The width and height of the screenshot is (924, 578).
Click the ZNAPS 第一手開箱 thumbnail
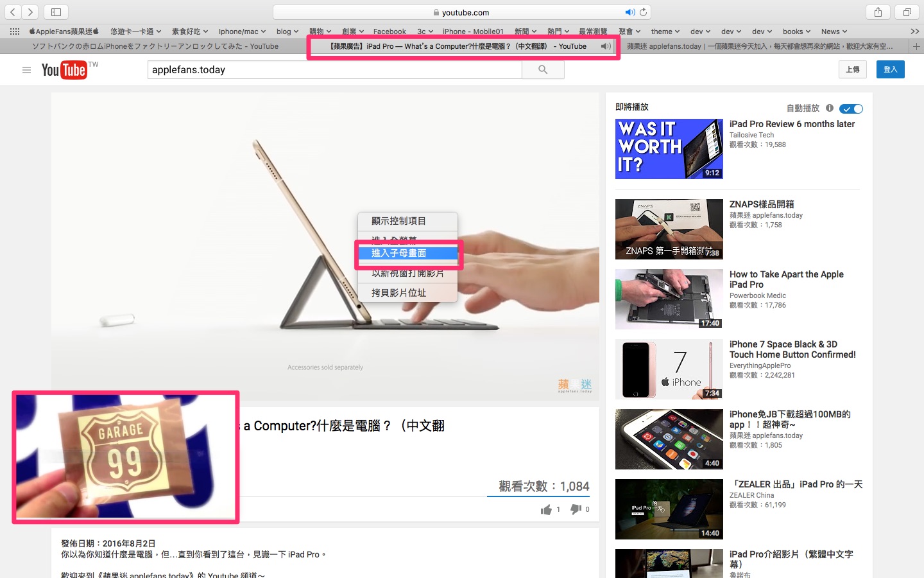(669, 229)
